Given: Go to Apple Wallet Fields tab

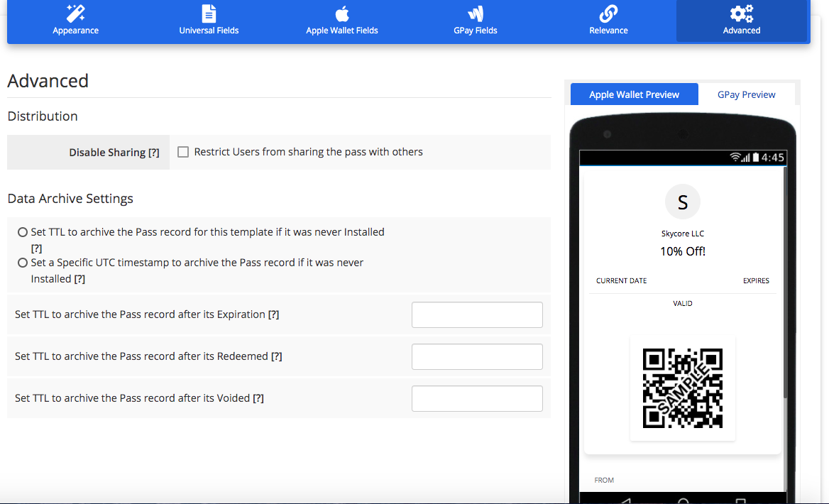Looking at the screenshot, I should pos(342,21).
